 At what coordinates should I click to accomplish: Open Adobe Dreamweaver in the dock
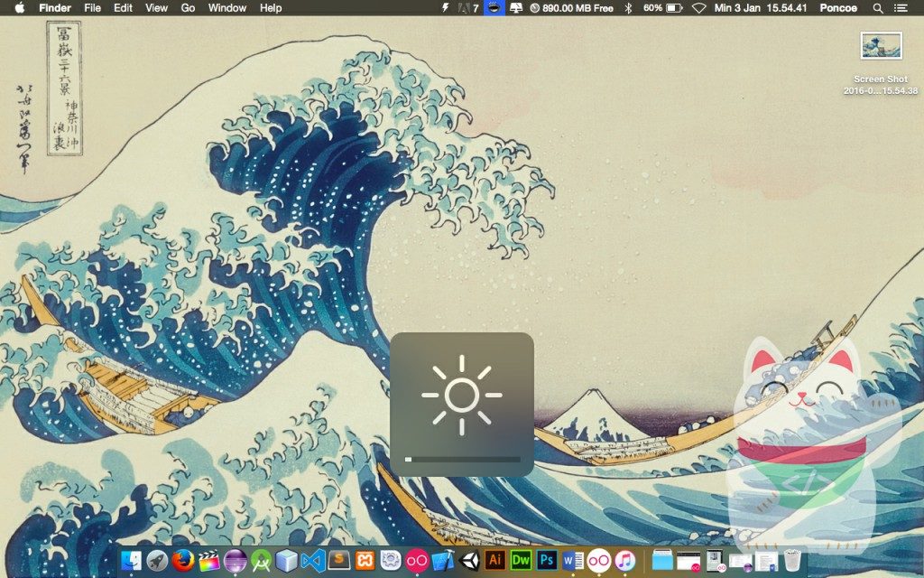tap(521, 560)
